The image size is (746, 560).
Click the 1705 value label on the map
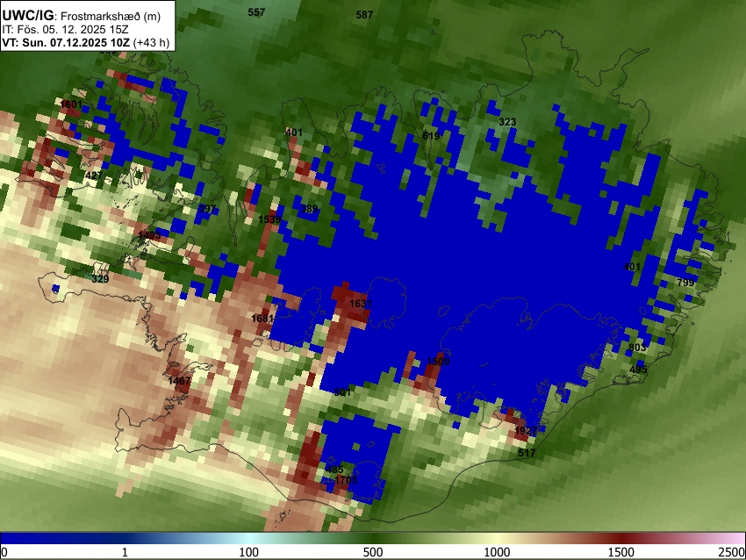click(x=346, y=479)
